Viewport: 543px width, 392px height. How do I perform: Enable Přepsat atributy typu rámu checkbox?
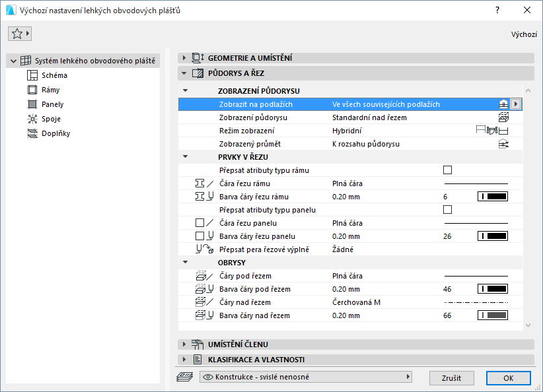coord(447,170)
